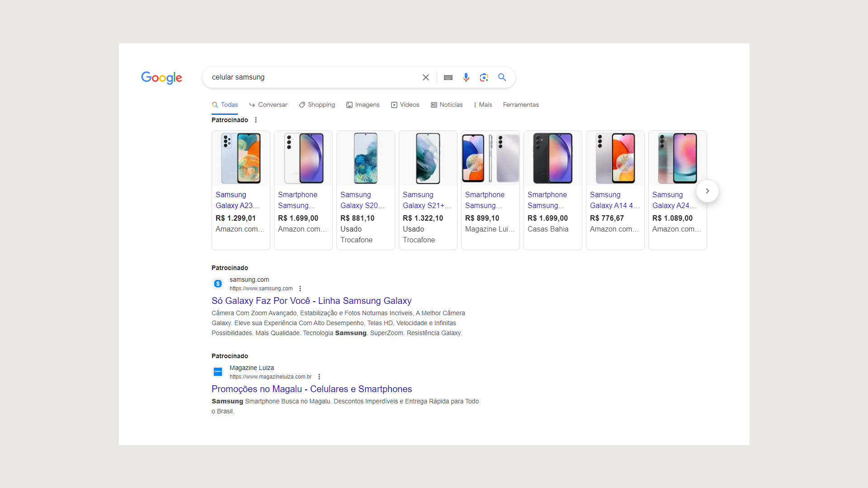868x488 pixels.
Task: Open 'Promoções no Magalu' ad link
Action: coord(311,389)
